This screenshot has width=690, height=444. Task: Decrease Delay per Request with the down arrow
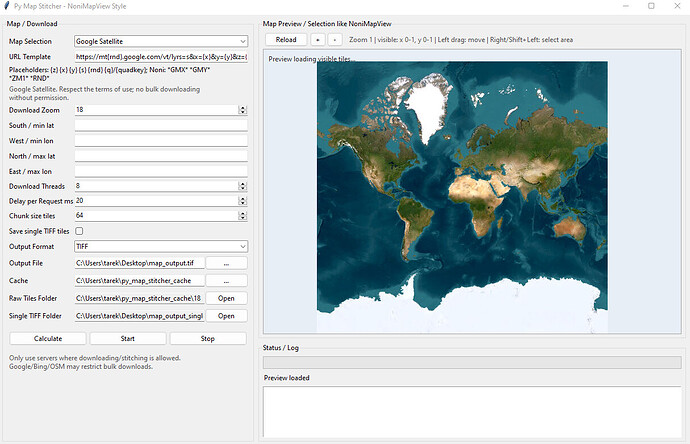(x=242, y=203)
